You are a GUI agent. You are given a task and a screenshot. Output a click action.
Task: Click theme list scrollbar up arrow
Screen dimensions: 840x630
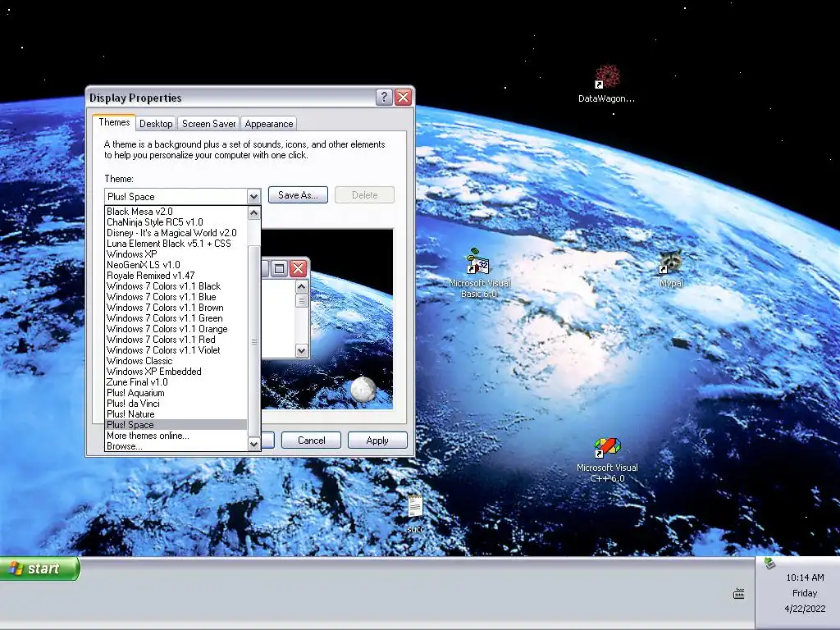point(254,212)
